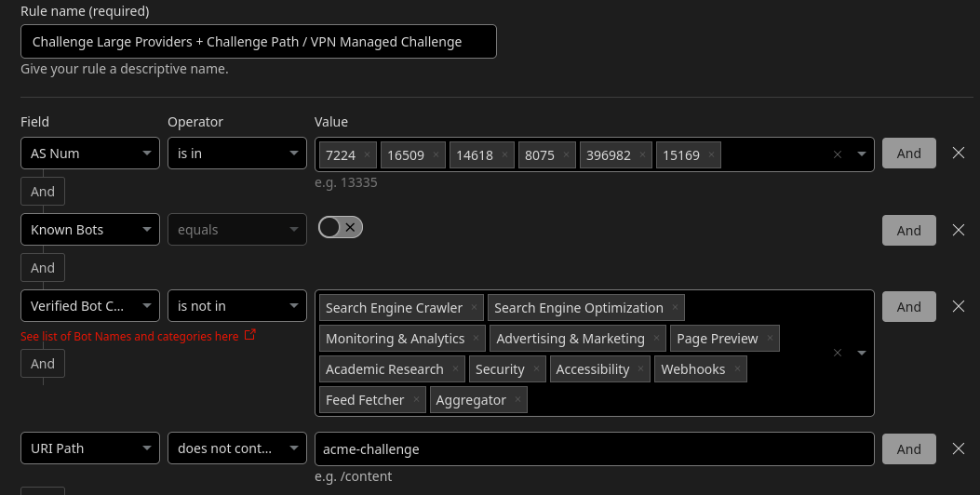Open the Known Bots field dropdown
This screenshot has width=980, height=495.
(90, 230)
